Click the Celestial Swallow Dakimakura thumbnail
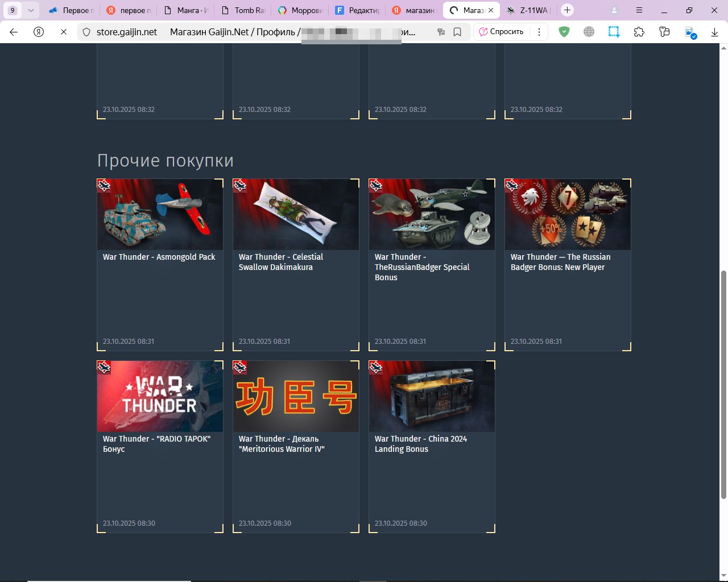728x582 pixels. (x=296, y=215)
